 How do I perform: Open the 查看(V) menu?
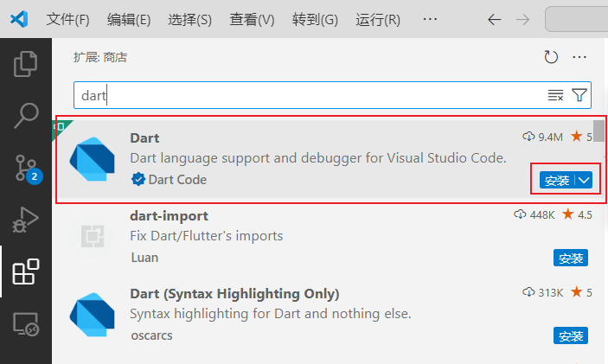tap(252, 19)
